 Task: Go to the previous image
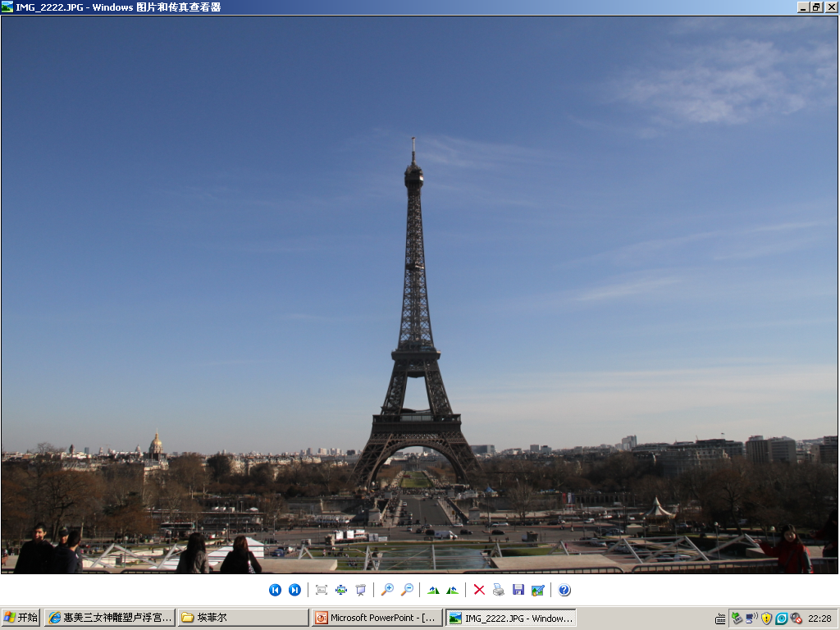(x=275, y=590)
